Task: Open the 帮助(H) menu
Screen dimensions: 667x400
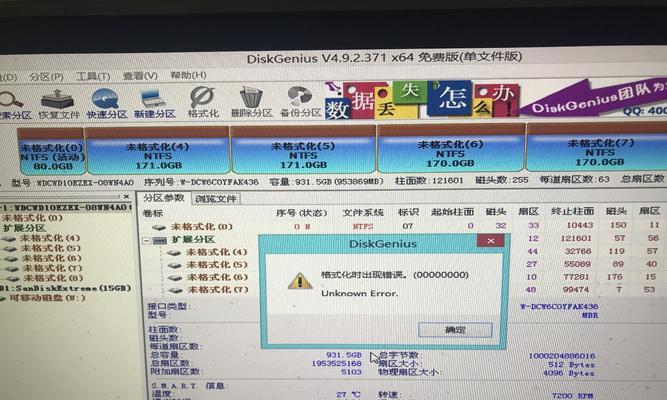Action: click(188, 75)
